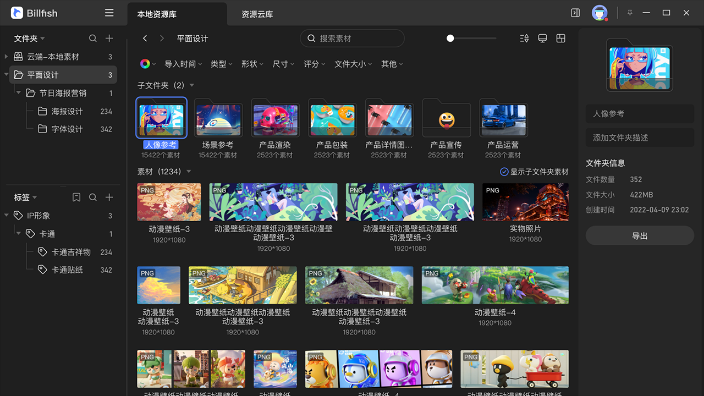Click the display mode monitor icon
The height and width of the screenshot is (396, 704).
coord(542,39)
